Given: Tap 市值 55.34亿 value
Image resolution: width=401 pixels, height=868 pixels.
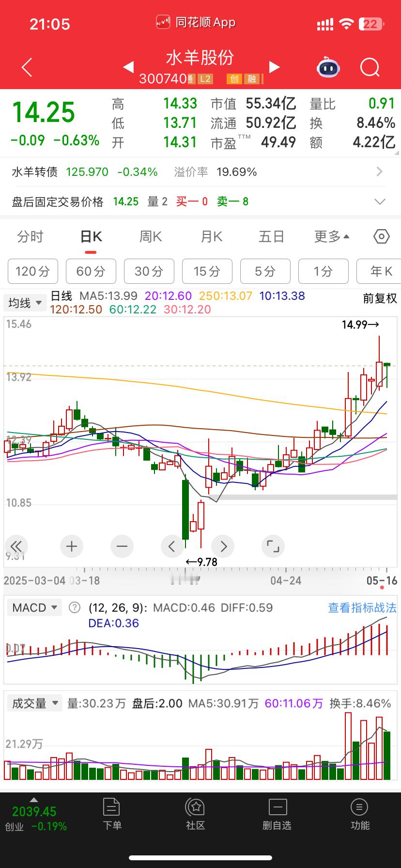Looking at the screenshot, I should (x=271, y=103).
